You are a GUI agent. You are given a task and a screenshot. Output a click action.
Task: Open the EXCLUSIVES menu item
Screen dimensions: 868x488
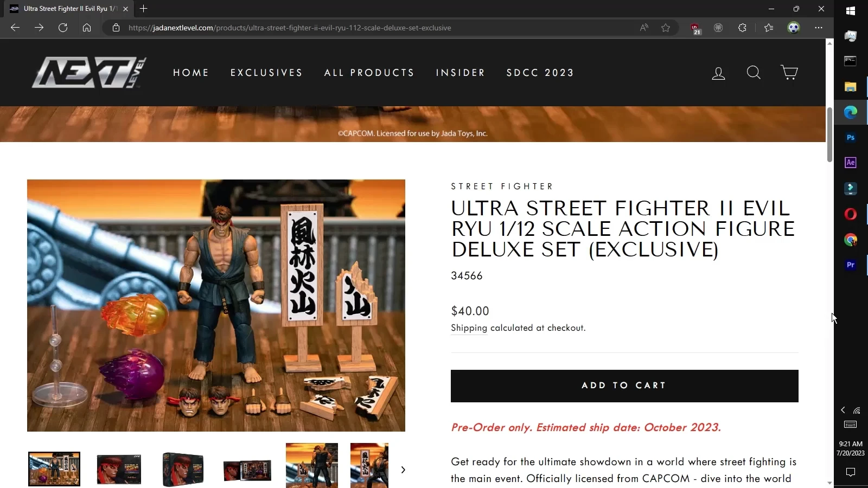coord(266,73)
